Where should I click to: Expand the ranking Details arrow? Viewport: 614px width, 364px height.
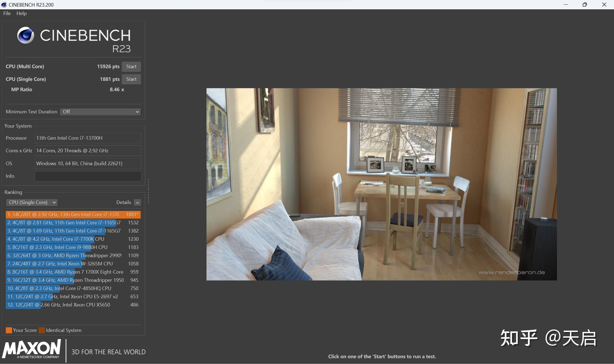[x=137, y=202]
